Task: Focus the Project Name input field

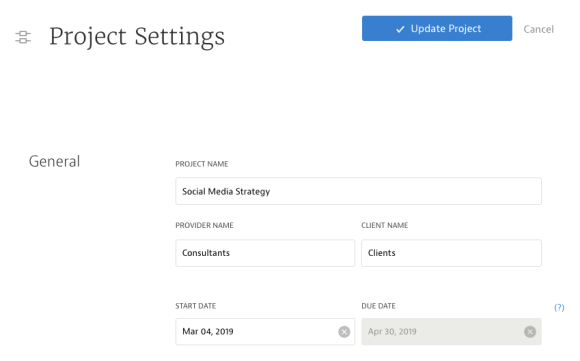Action: tap(358, 191)
